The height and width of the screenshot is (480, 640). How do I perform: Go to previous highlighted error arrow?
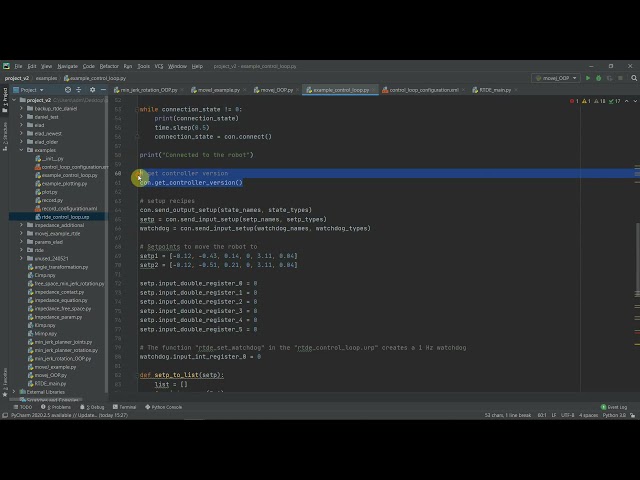627,101
